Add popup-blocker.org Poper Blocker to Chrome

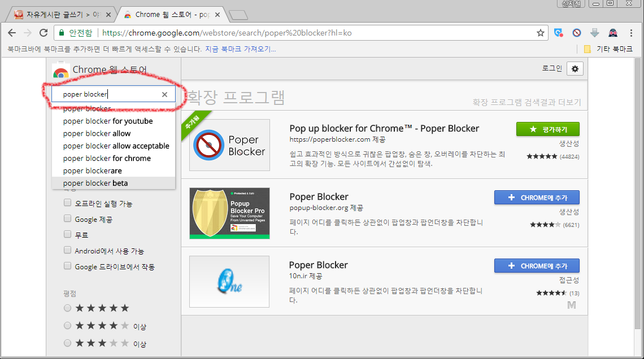tap(537, 198)
